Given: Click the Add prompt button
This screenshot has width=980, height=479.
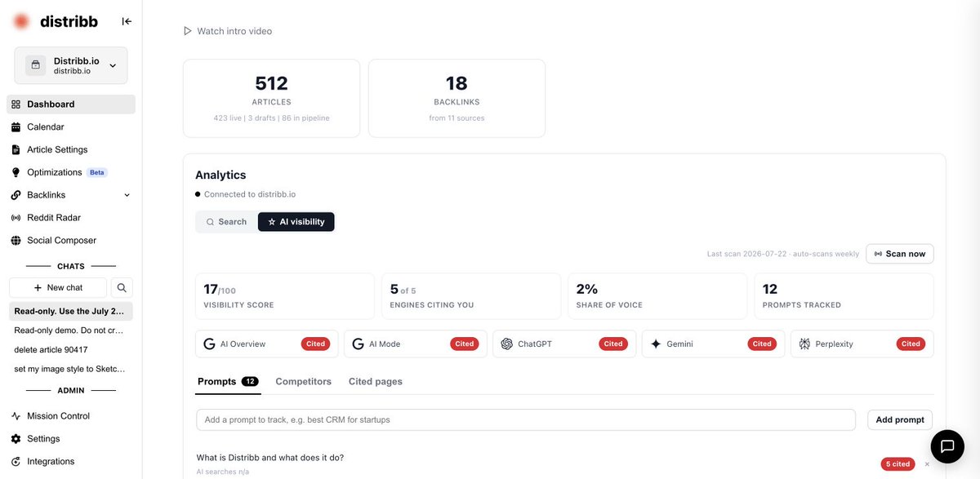Looking at the screenshot, I should [900, 420].
